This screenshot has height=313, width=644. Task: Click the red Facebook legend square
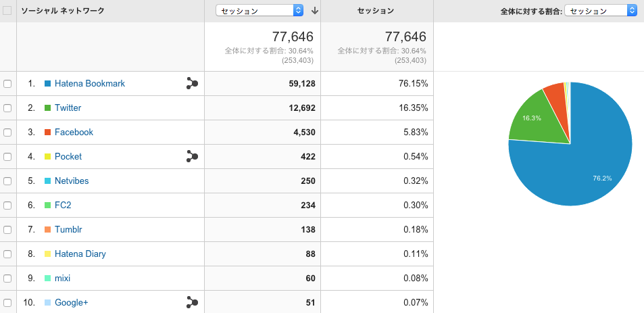click(x=47, y=133)
